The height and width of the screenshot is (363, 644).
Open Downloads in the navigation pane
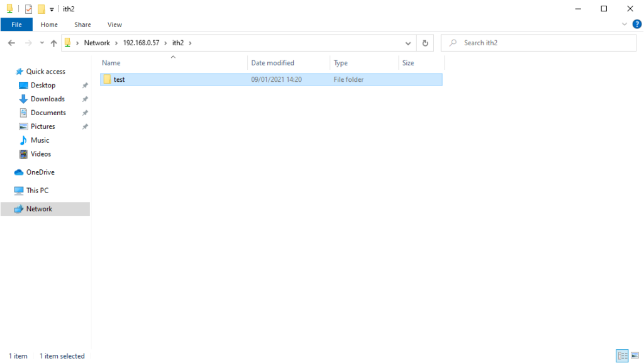point(48,99)
